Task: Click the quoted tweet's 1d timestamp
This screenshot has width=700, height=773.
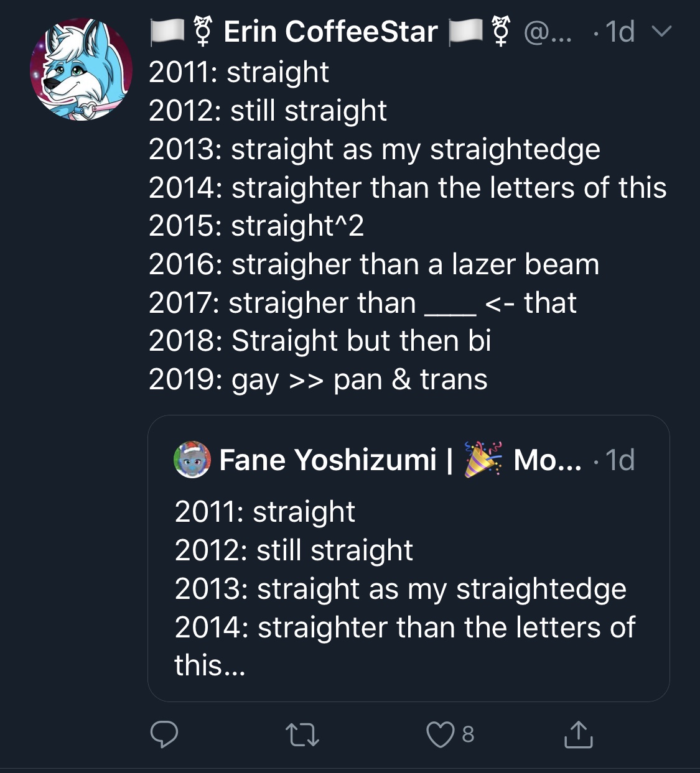Action: click(x=620, y=460)
